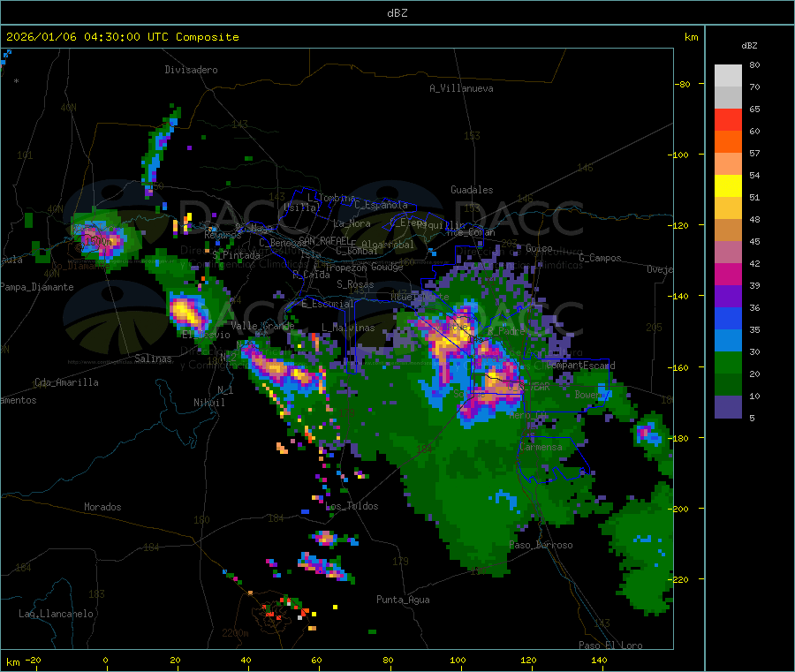Click the dBZ title at top center

[x=397, y=13]
